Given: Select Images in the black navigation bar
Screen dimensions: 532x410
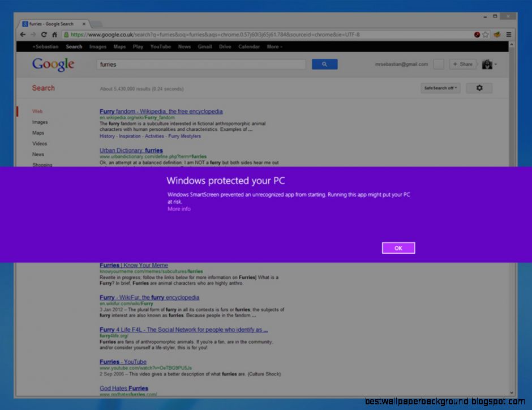Looking at the screenshot, I should 98,46.
